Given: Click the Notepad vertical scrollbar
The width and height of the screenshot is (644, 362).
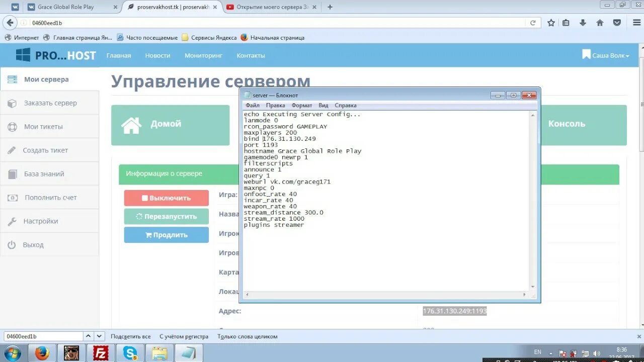Looking at the screenshot, I should [x=533, y=201].
